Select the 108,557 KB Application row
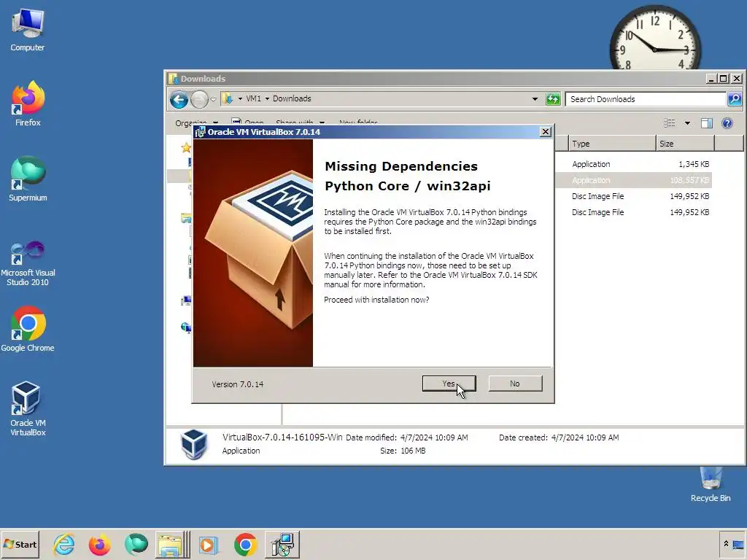747x560 pixels. click(x=634, y=180)
